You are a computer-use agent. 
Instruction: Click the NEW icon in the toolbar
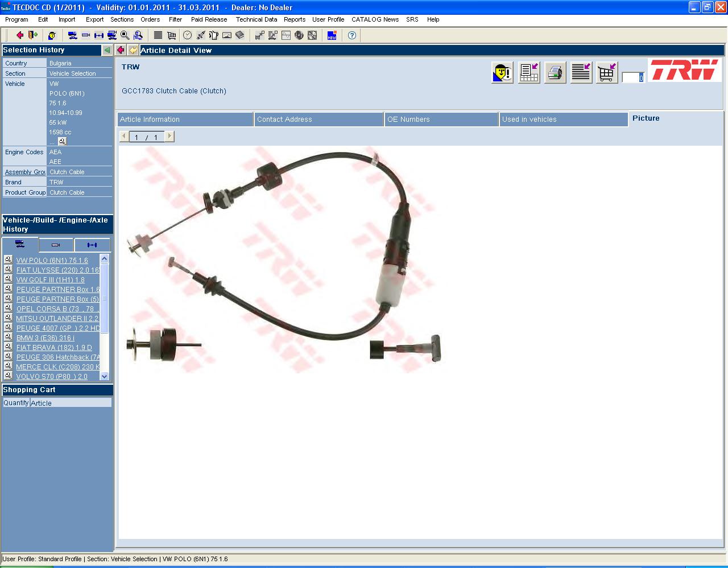(x=332, y=35)
